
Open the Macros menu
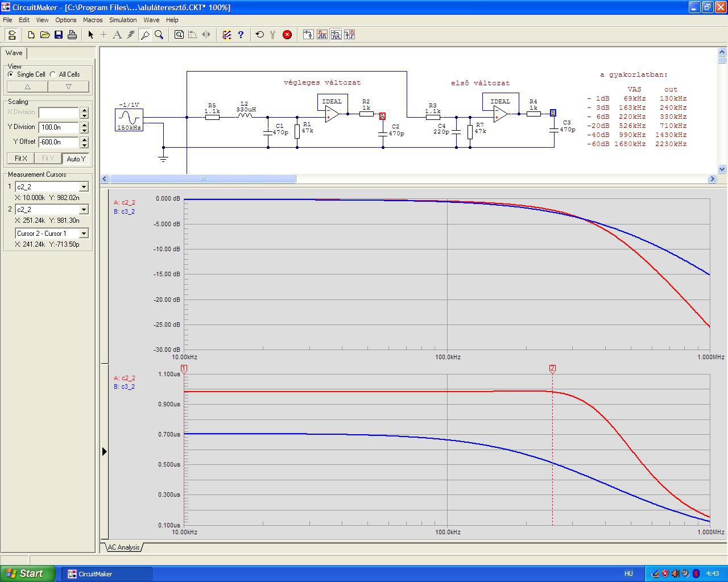click(x=93, y=20)
